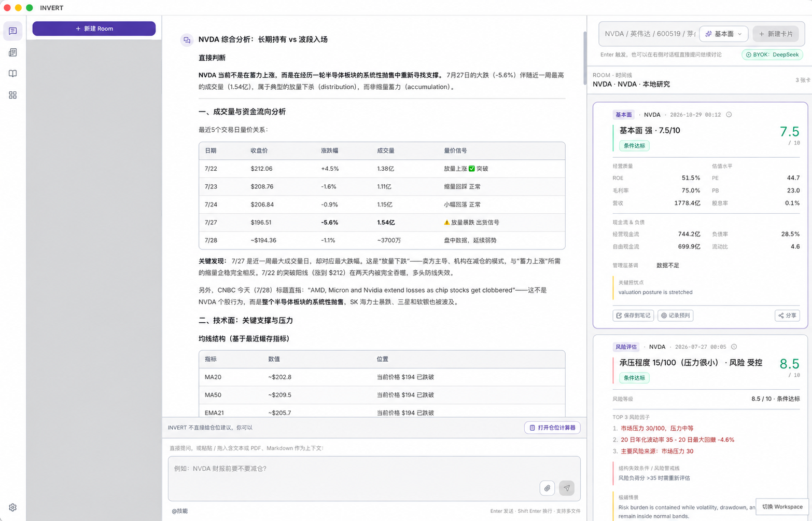812x521 pixels.
Task: Click the 20 日年化波动率 35 risk factor
Action: pyautogui.click(x=677, y=440)
